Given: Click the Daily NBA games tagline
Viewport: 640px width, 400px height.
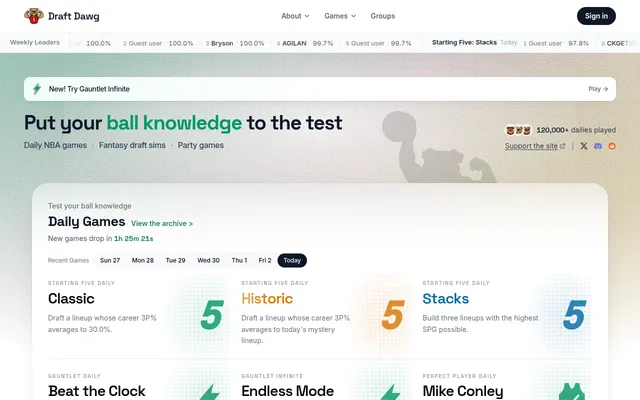Looking at the screenshot, I should pyautogui.click(x=55, y=145).
